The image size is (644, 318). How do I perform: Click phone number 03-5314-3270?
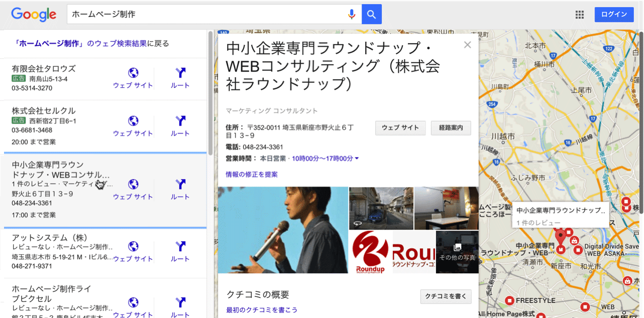tap(32, 88)
